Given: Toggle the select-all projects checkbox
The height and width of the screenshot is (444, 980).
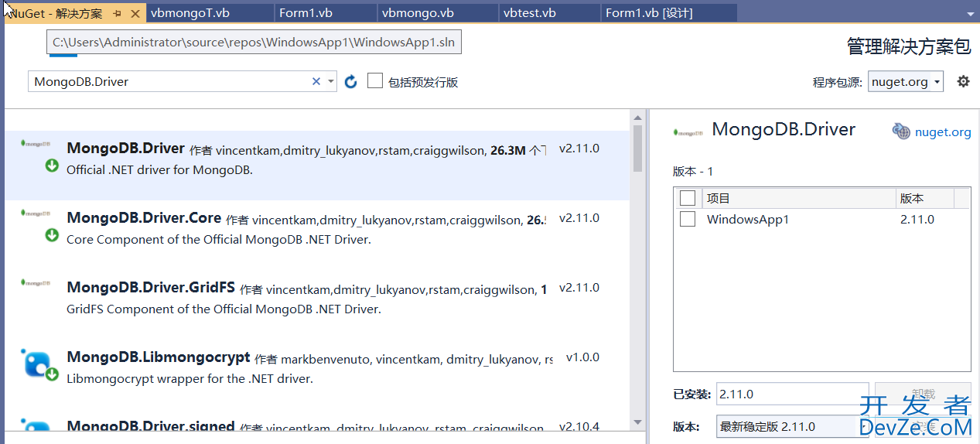Looking at the screenshot, I should coord(688,199).
